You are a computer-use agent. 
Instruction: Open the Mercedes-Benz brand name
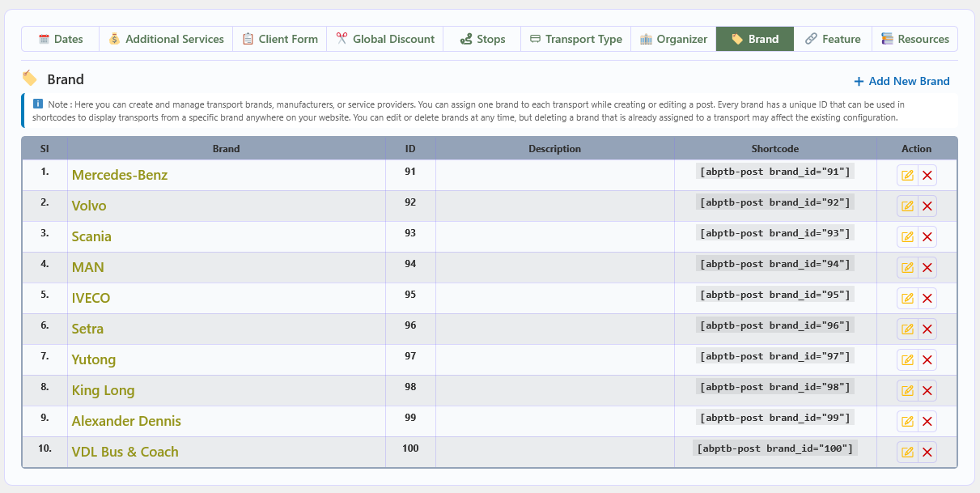[x=120, y=175]
